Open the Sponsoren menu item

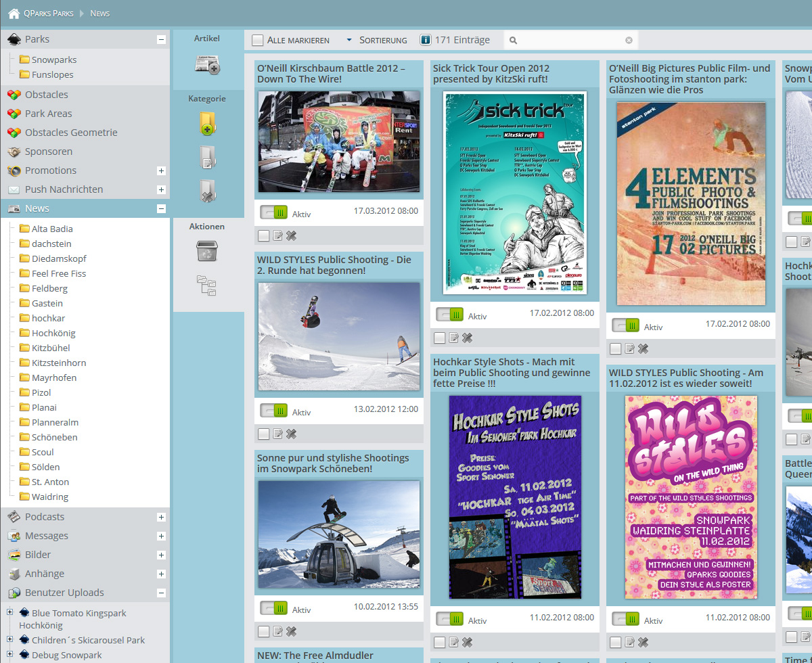[49, 152]
